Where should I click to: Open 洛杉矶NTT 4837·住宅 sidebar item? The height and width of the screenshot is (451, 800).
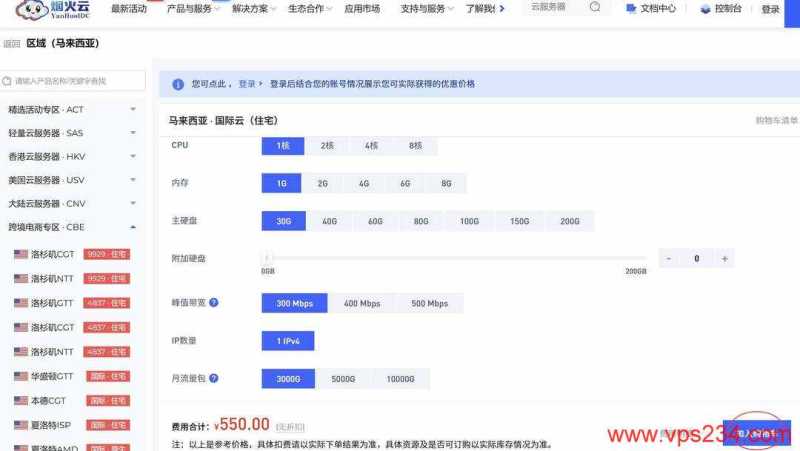pyautogui.click(x=72, y=352)
